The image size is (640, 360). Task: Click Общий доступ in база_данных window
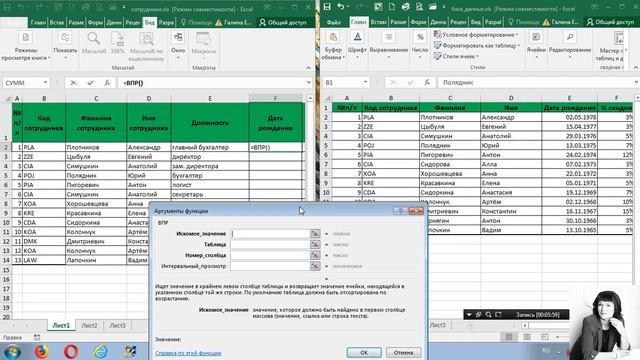pyautogui.click(x=610, y=22)
